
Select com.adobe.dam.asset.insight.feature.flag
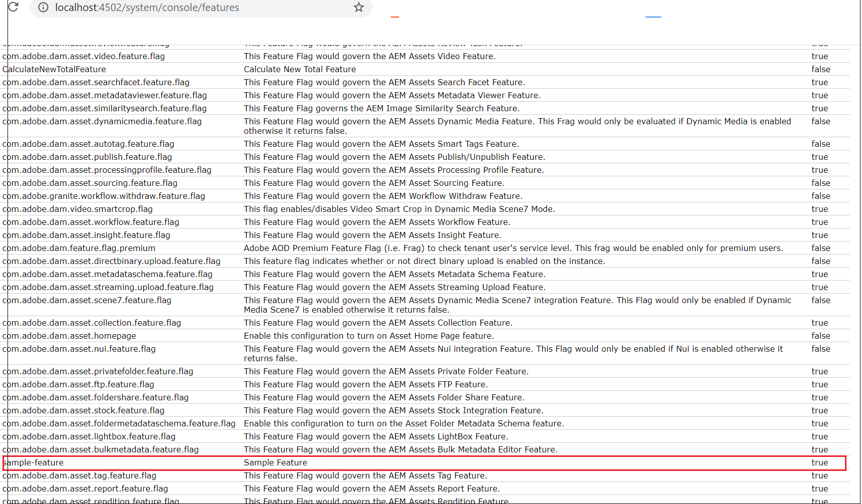(x=86, y=235)
